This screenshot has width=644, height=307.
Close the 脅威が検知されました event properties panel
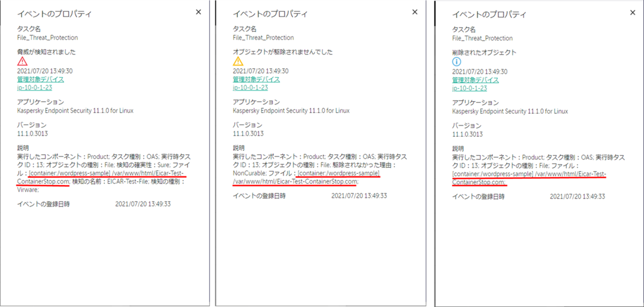click(x=198, y=11)
